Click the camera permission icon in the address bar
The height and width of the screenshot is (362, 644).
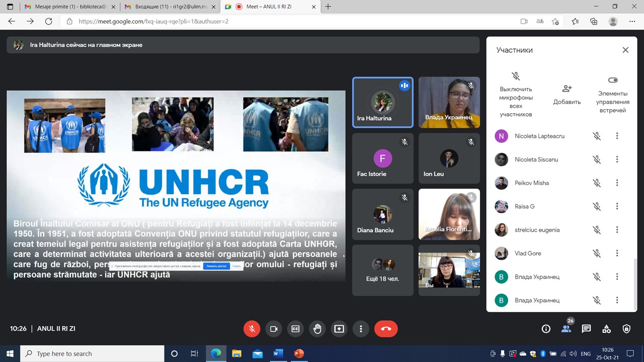coord(524,22)
